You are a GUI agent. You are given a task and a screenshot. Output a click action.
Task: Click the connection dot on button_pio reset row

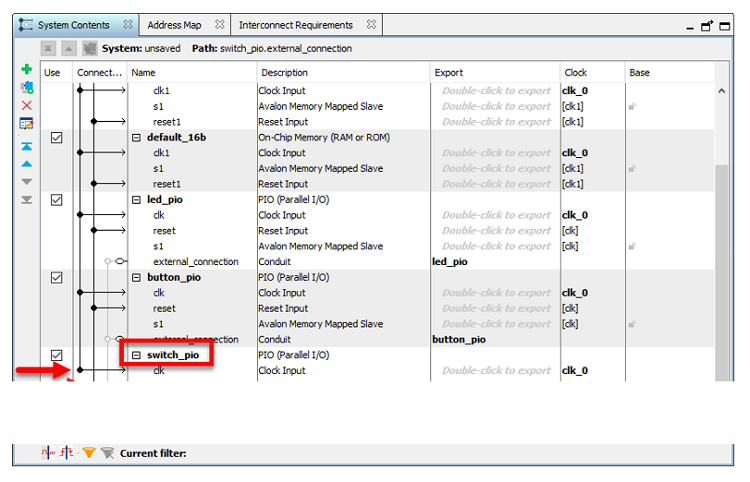pos(94,308)
